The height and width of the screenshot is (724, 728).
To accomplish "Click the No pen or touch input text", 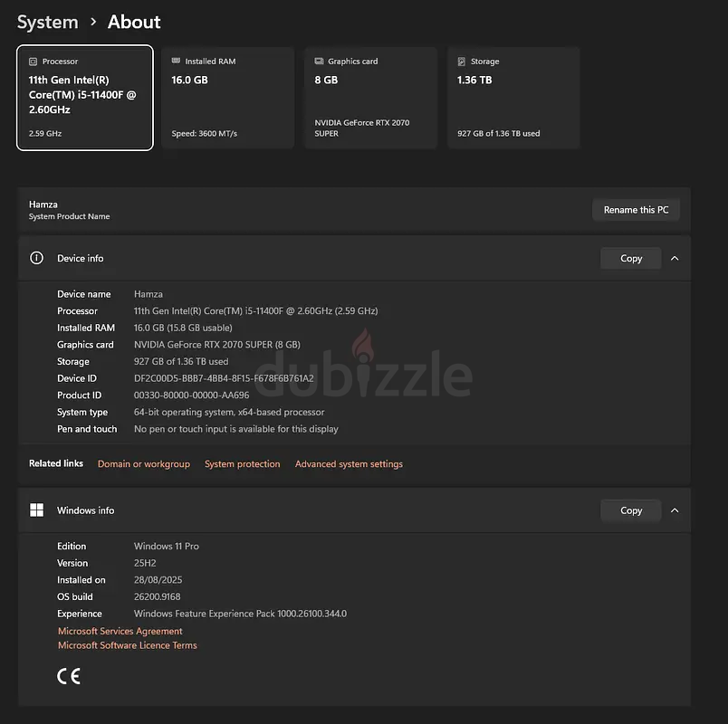I will (235, 429).
